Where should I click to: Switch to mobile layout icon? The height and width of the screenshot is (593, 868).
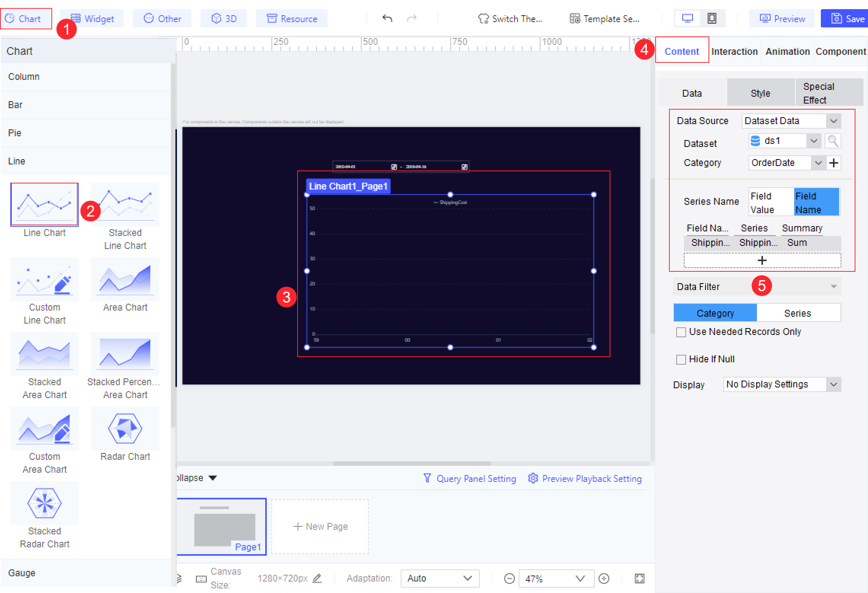click(x=712, y=18)
